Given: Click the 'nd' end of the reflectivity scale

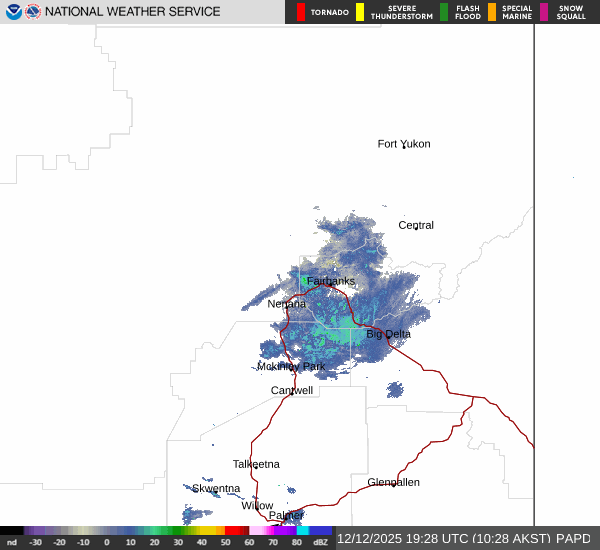Looking at the screenshot, I should point(11,542).
